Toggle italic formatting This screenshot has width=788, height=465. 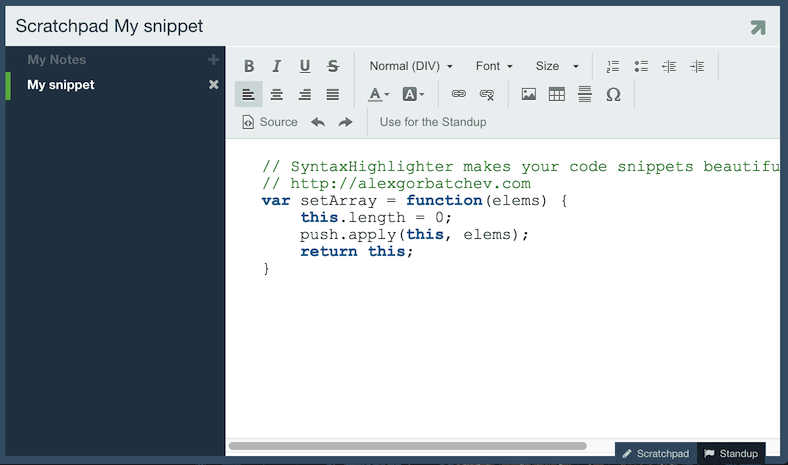(x=276, y=66)
